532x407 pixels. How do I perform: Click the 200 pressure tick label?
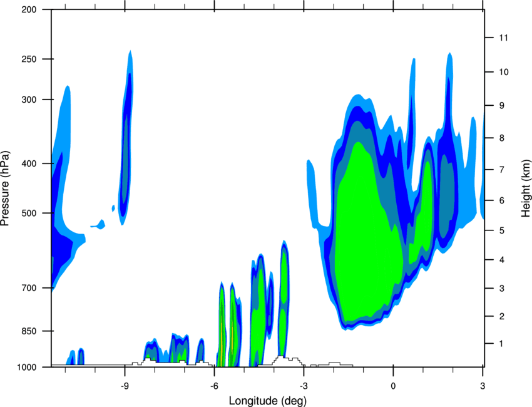pos(29,10)
